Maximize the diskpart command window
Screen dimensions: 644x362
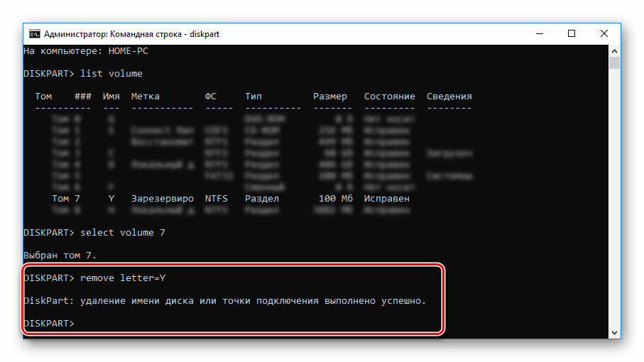point(572,33)
